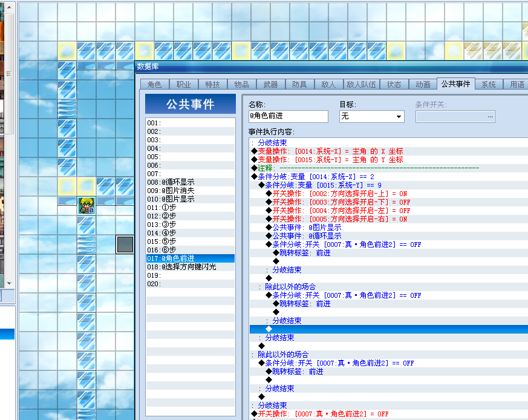Open the 敌人 tab
Viewport: 528px width, 420px height.
click(328, 84)
